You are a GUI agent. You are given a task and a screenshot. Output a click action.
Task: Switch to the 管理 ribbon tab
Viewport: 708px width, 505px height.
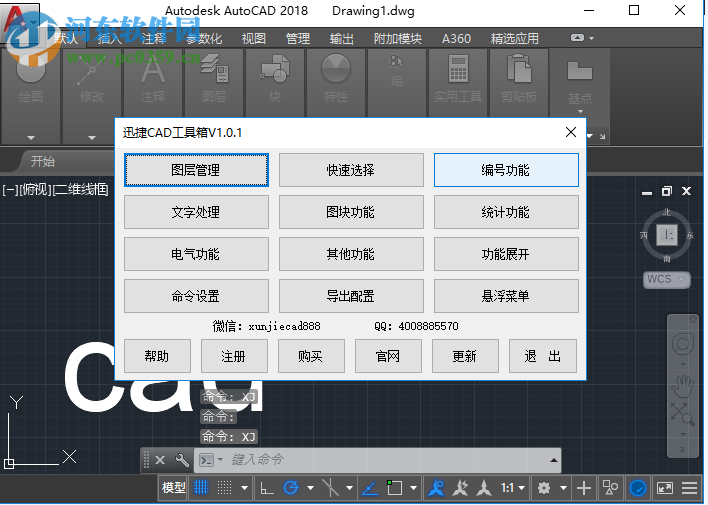point(298,39)
